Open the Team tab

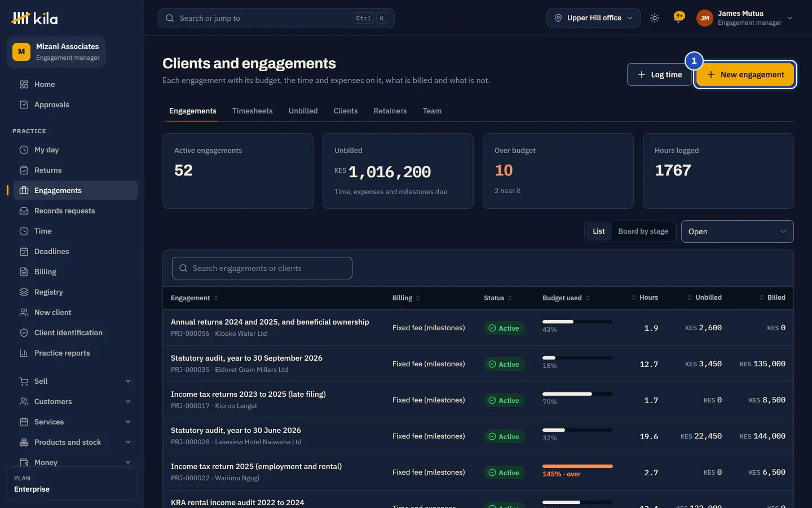click(x=433, y=111)
